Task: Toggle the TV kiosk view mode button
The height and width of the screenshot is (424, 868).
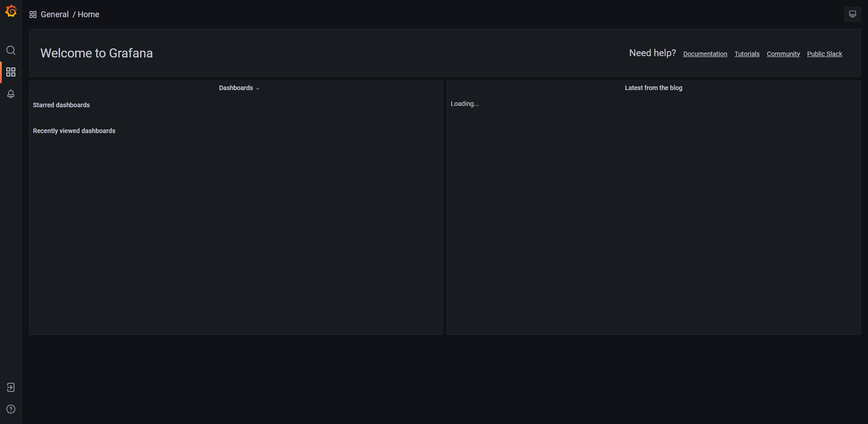Action: pyautogui.click(x=853, y=14)
